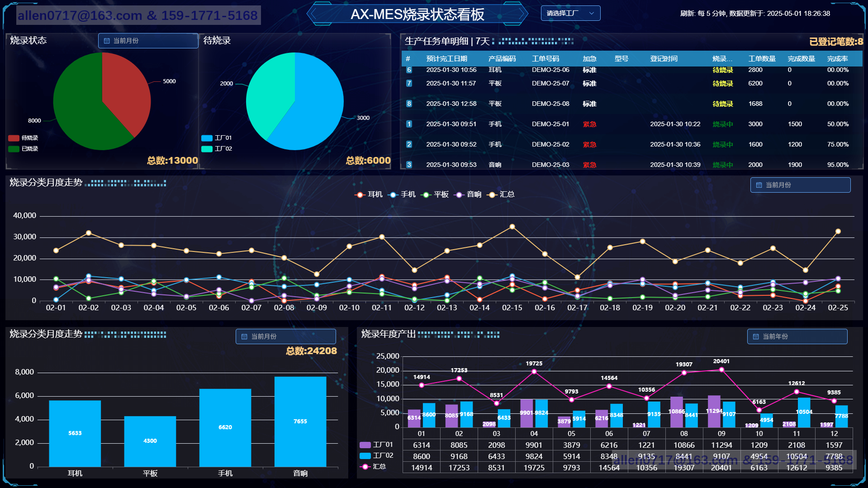The image size is (868, 488).
Task: Click the 总数:13000 label in 烧录状态 panel
Action: tap(172, 161)
